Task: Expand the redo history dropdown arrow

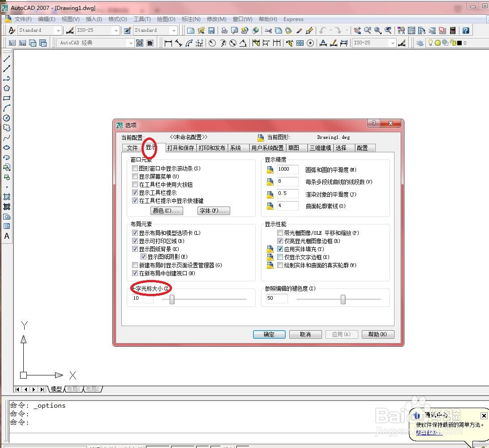Action: click(x=347, y=30)
